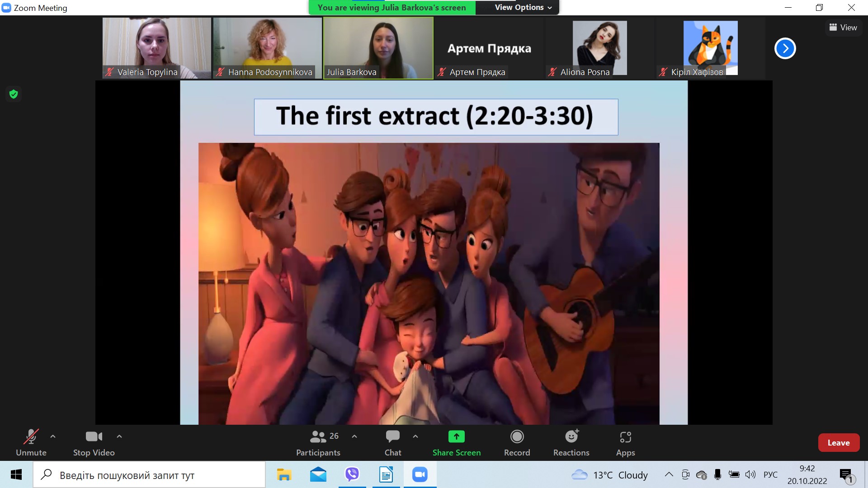
Task: Open the View layout menu
Action: pos(843,28)
